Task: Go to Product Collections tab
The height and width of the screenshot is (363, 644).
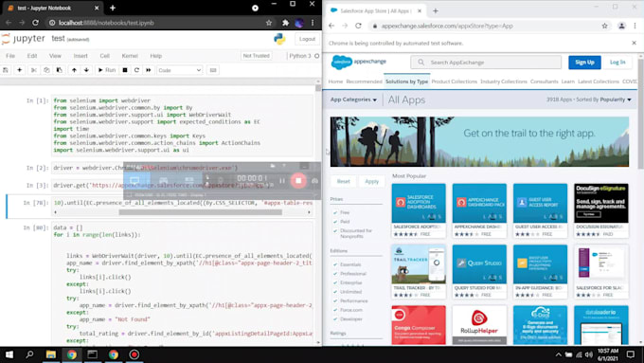Action: (455, 82)
